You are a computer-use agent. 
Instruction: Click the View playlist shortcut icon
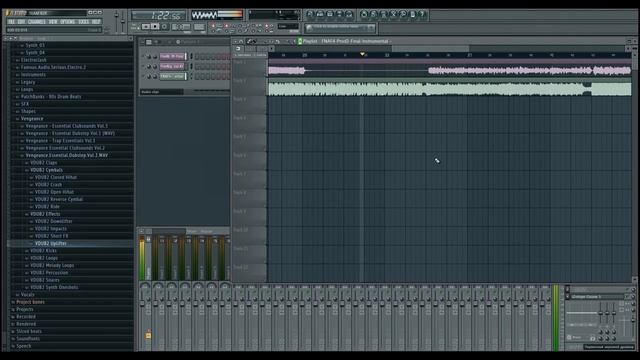[310, 15]
